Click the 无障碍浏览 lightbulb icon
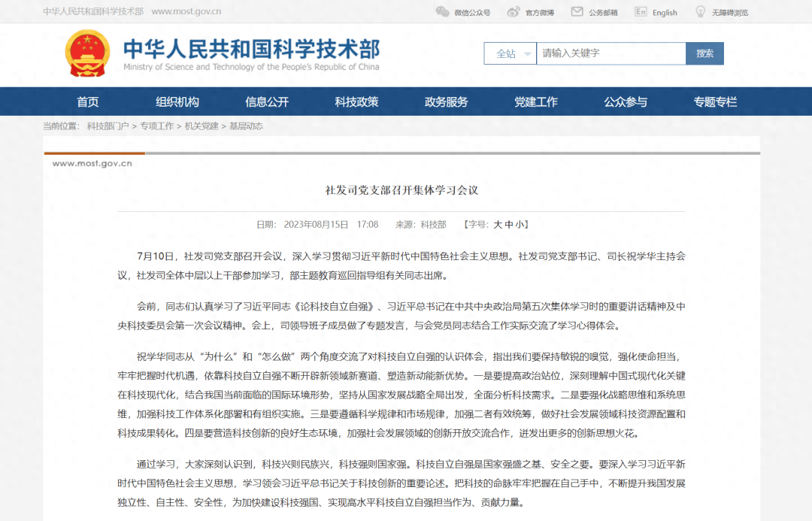The width and height of the screenshot is (812, 521). coord(700,11)
